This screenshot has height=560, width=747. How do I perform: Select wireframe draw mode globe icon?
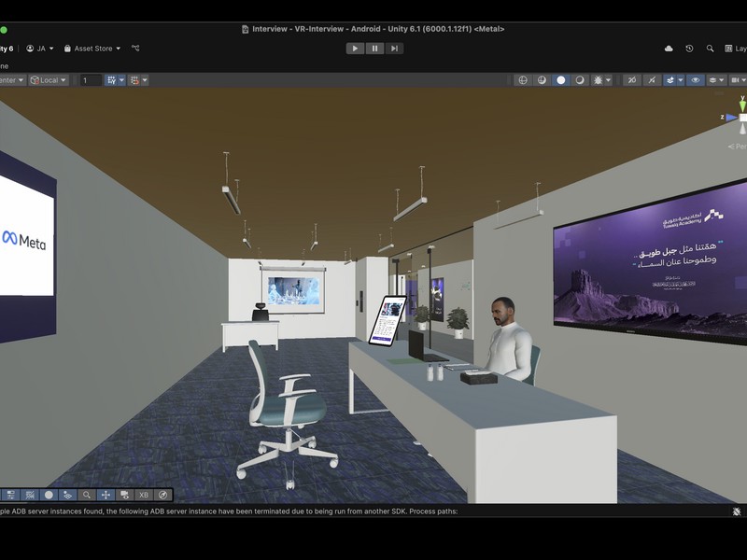pyautogui.click(x=523, y=80)
